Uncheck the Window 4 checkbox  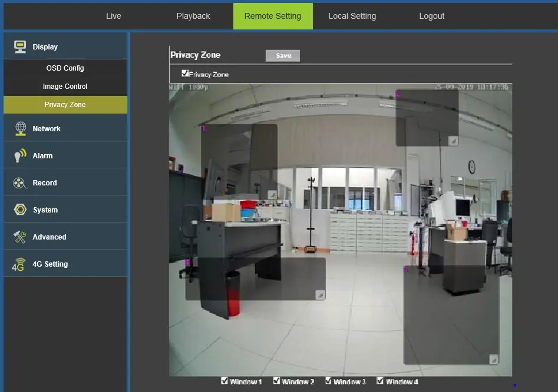point(380,381)
